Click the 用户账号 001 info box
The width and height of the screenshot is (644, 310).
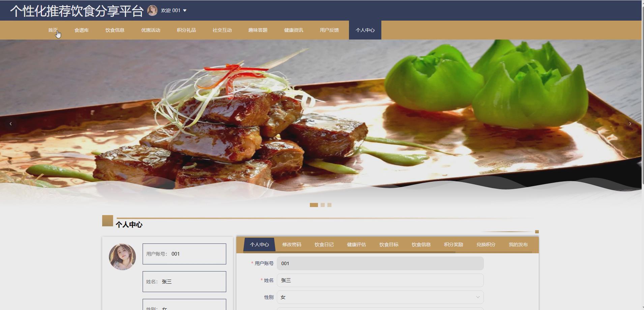pos(184,254)
